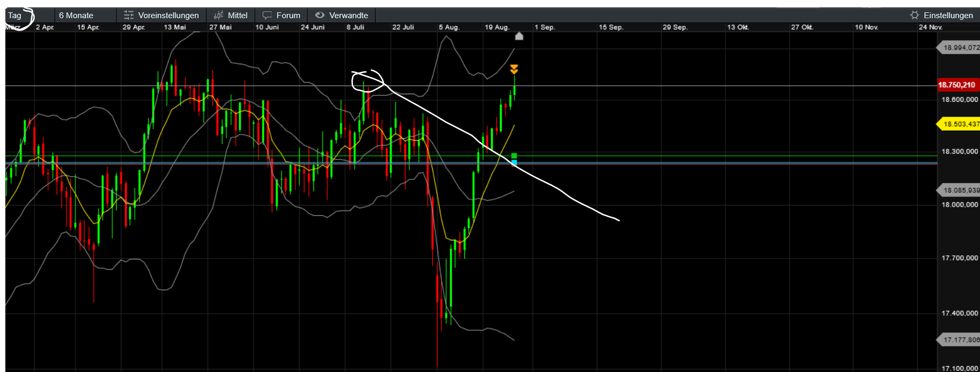
Task: Click the 15 Apr. date label
Action: click(88, 27)
